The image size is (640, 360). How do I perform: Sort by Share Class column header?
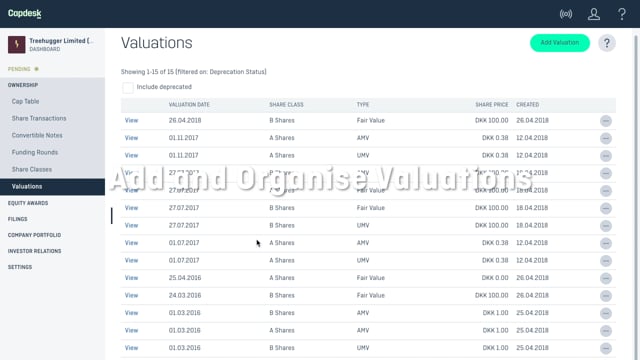point(286,105)
